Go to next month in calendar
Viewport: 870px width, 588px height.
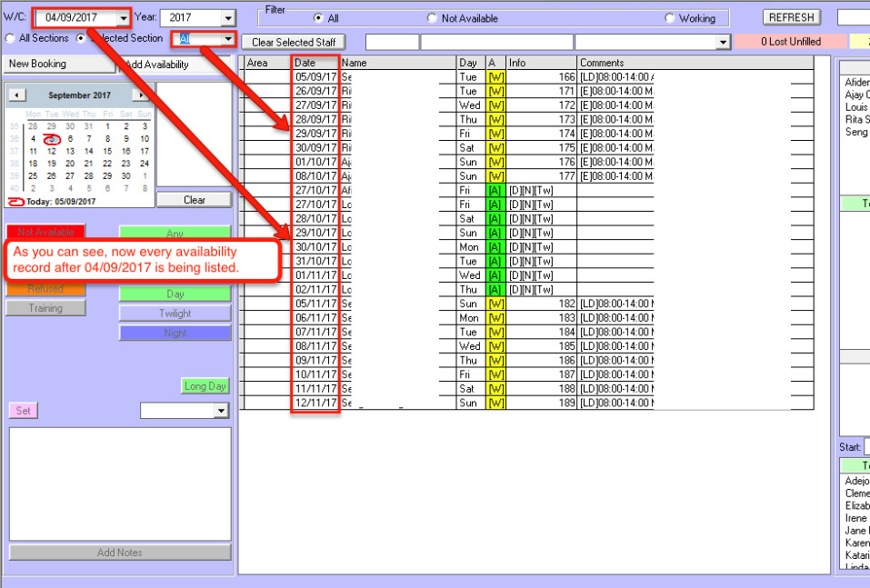point(141,95)
